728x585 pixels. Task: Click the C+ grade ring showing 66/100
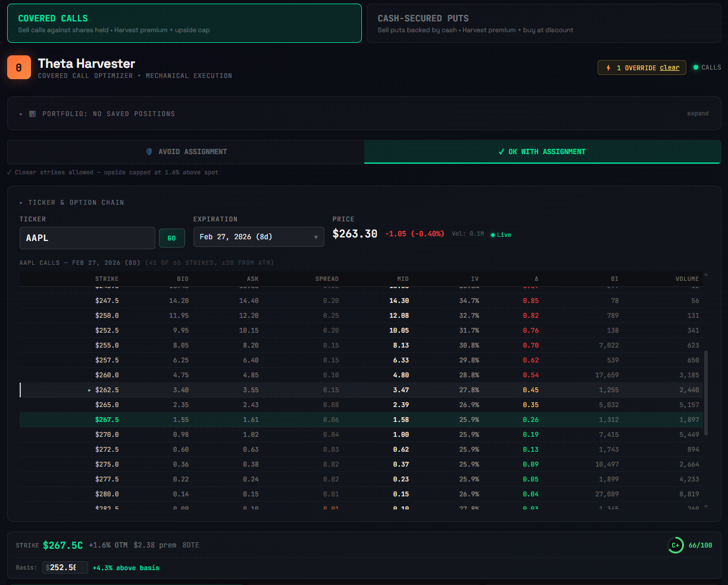tap(676, 545)
